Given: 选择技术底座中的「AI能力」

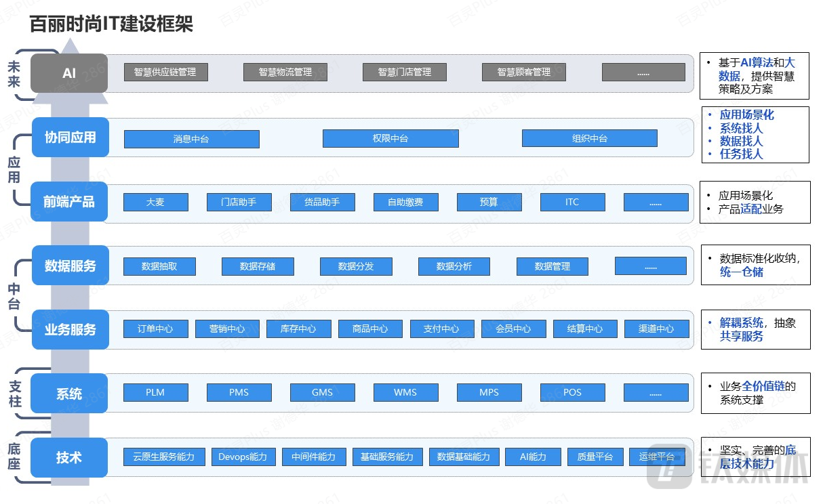Looking at the screenshot, I should coord(533,456).
